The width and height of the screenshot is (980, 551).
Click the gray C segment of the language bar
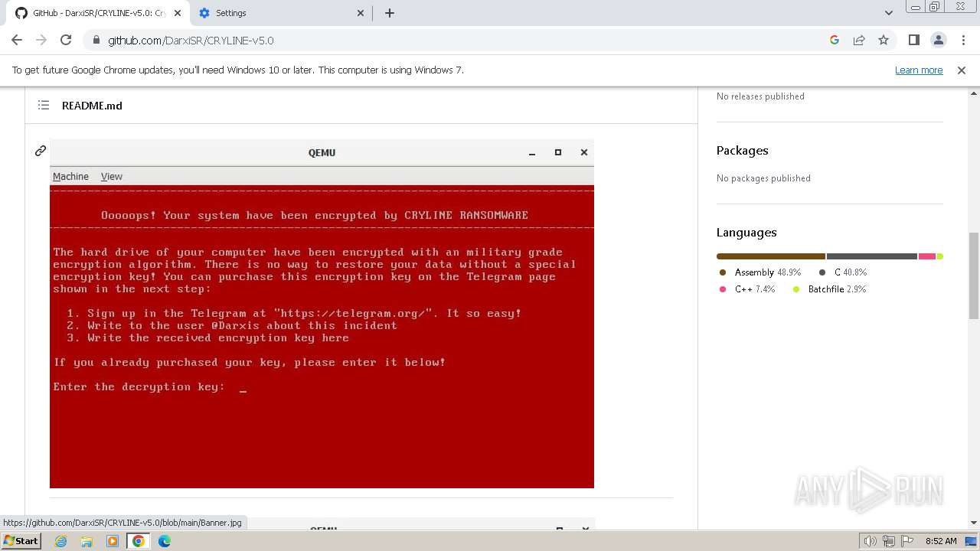pyautogui.click(x=872, y=256)
